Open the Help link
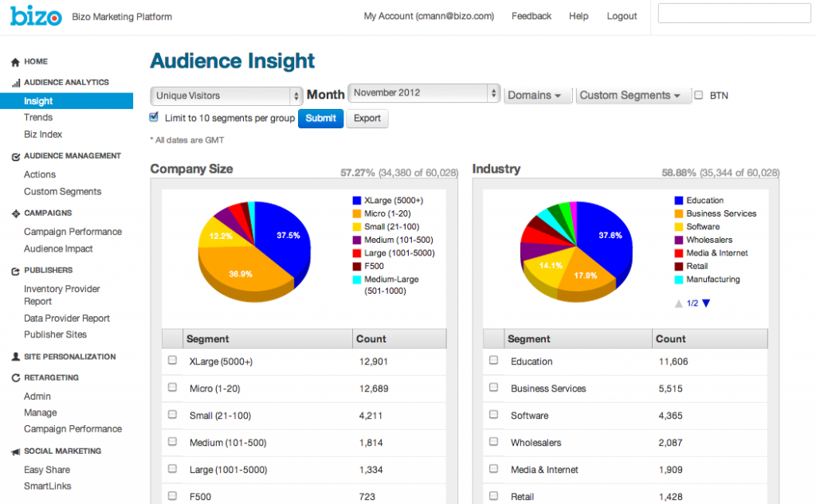The width and height of the screenshot is (816, 504). [579, 16]
